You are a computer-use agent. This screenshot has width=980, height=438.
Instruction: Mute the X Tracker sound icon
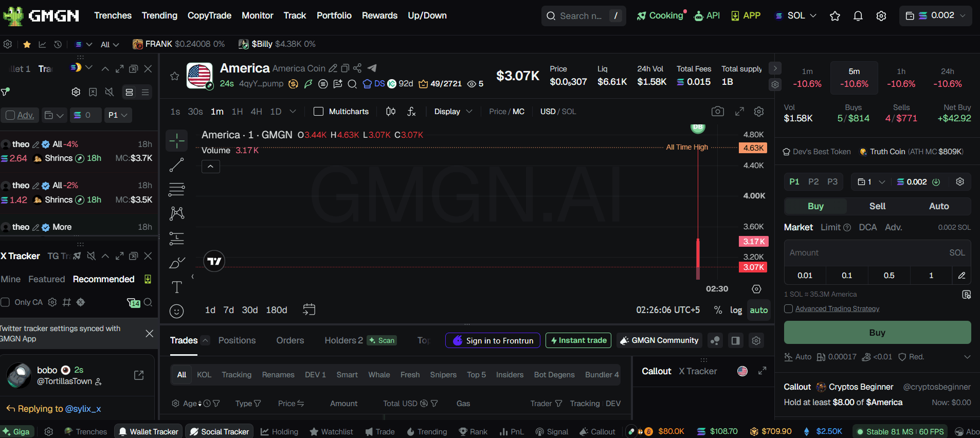point(92,255)
